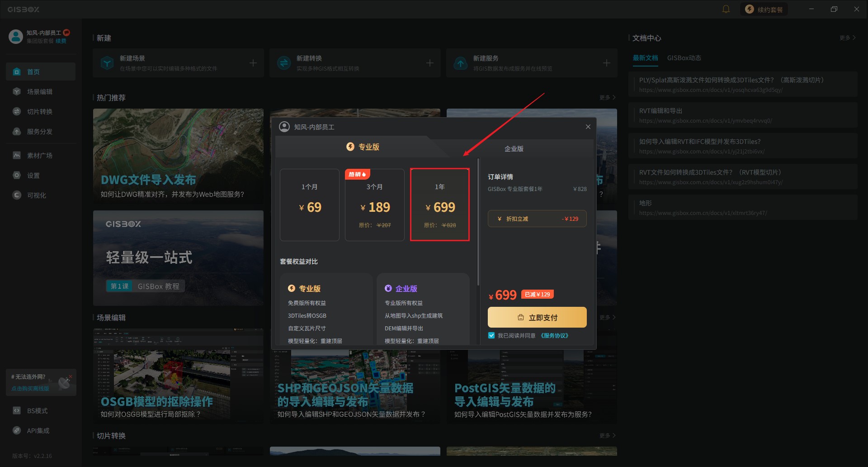
Task: Click the profile icon in dialog header
Action: point(284,127)
